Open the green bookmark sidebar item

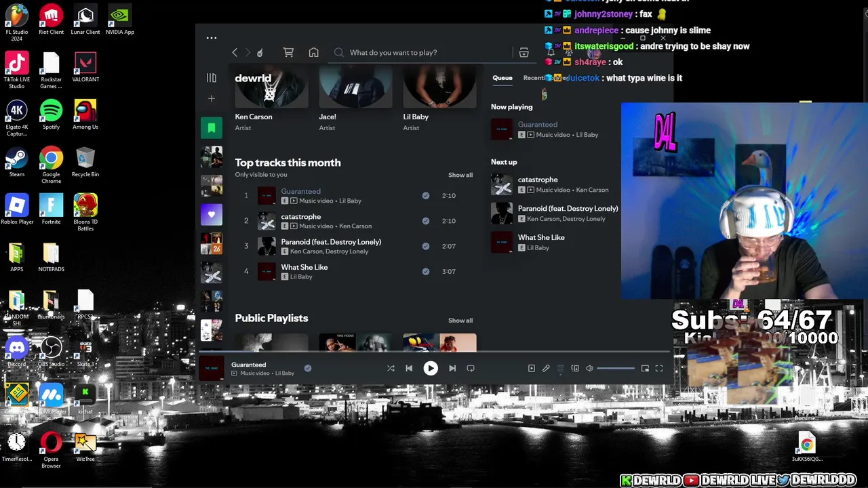(x=212, y=127)
